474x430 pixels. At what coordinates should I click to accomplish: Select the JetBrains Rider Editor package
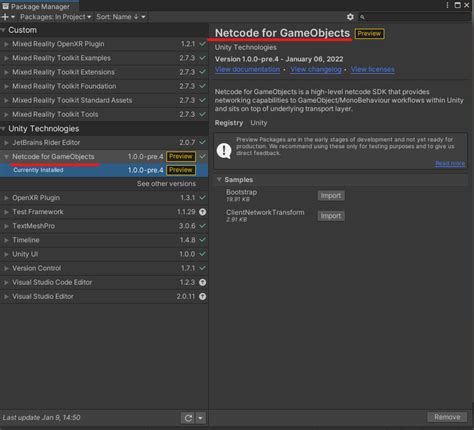[x=104, y=142]
